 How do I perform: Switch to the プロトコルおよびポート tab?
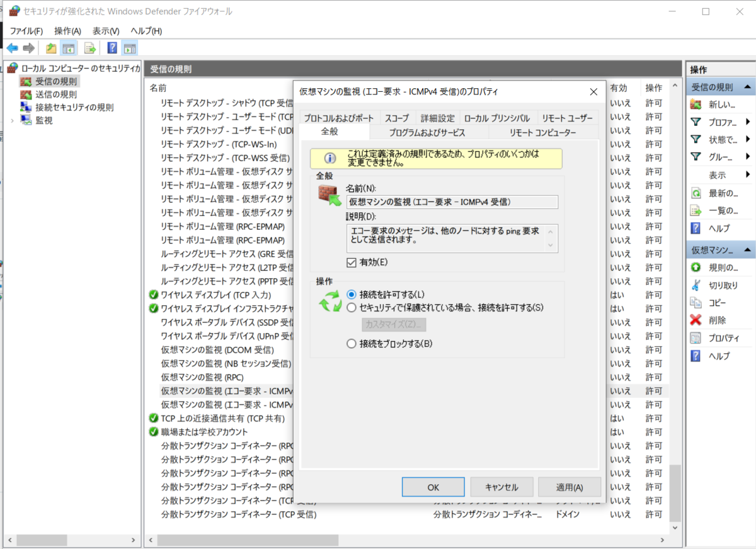click(340, 118)
